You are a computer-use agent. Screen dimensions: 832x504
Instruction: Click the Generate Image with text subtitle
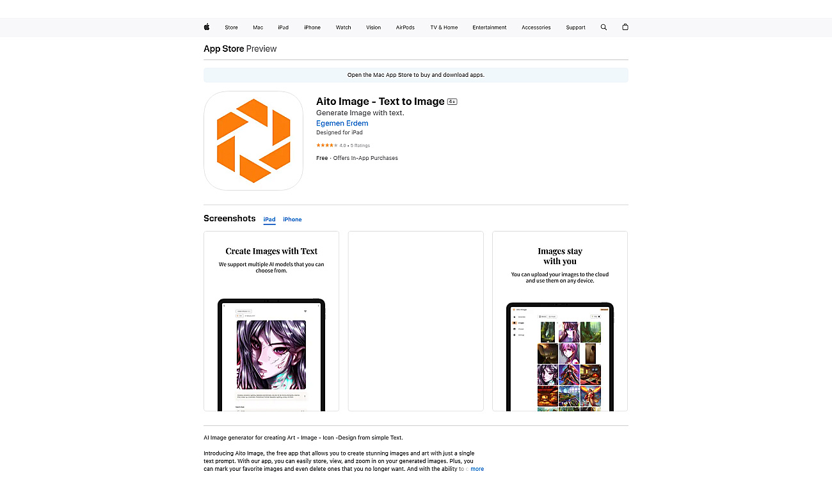pos(360,113)
